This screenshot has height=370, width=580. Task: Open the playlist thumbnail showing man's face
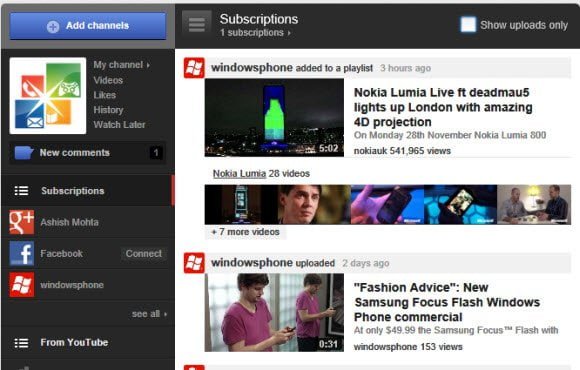pyautogui.click(x=314, y=205)
